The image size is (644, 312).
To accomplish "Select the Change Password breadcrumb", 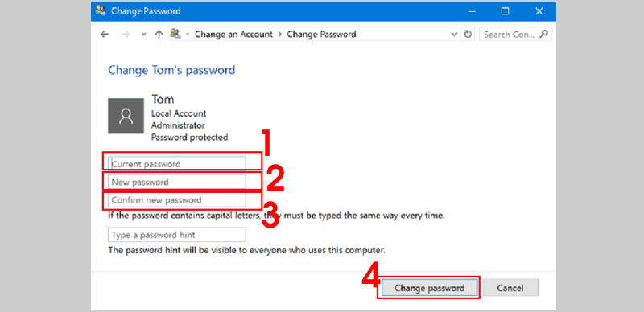I will click(x=321, y=35).
